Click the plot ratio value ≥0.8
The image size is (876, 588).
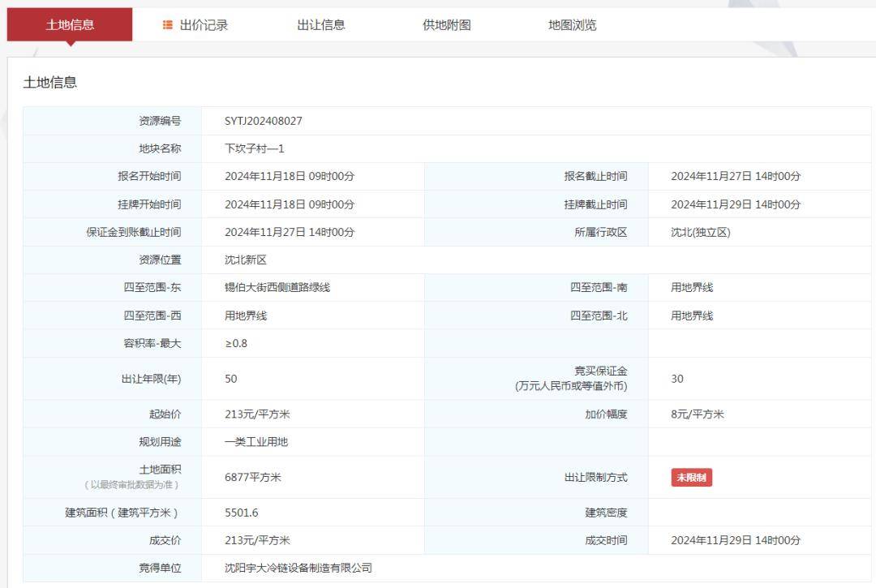[236, 343]
